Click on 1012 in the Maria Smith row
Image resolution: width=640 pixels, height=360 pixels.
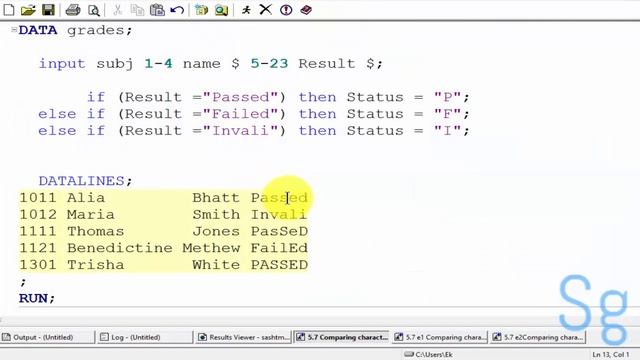pyautogui.click(x=38, y=215)
